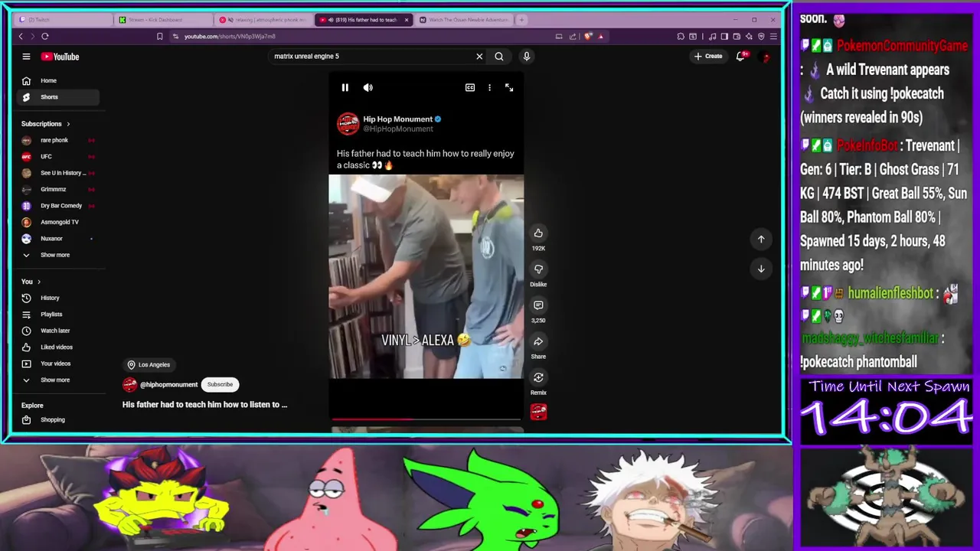Open the Remix option
980x551 pixels.
coord(538,377)
